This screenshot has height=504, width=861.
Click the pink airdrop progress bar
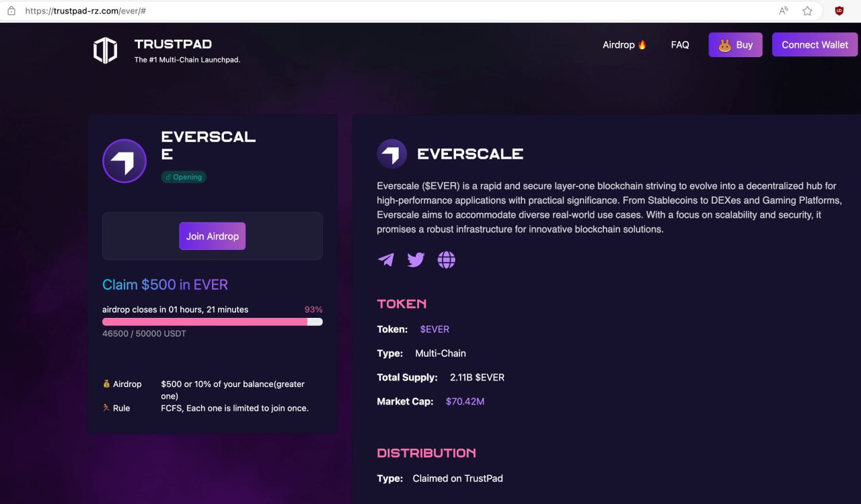204,322
